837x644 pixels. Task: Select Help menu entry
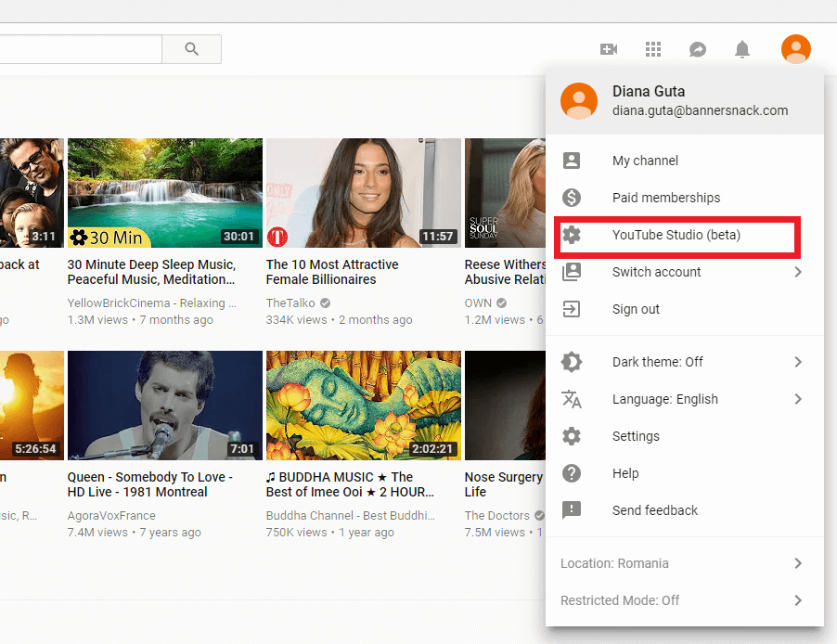click(684, 473)
